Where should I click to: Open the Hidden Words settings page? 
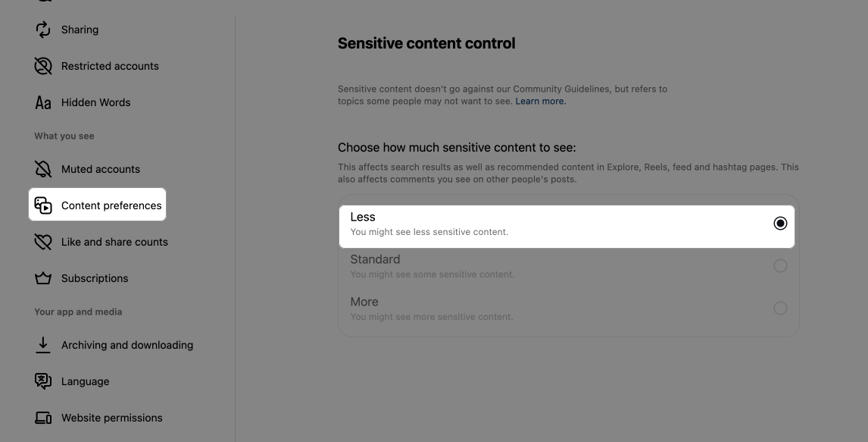click(x=95, y=102)
